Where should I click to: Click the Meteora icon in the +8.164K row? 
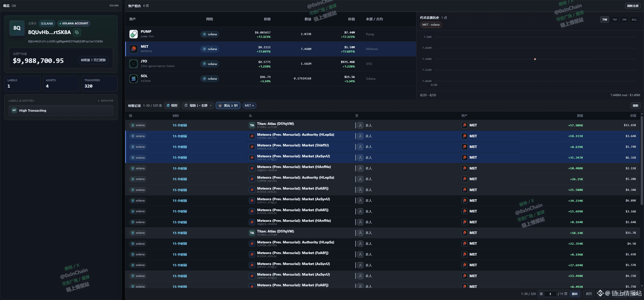tap(252, 222)
